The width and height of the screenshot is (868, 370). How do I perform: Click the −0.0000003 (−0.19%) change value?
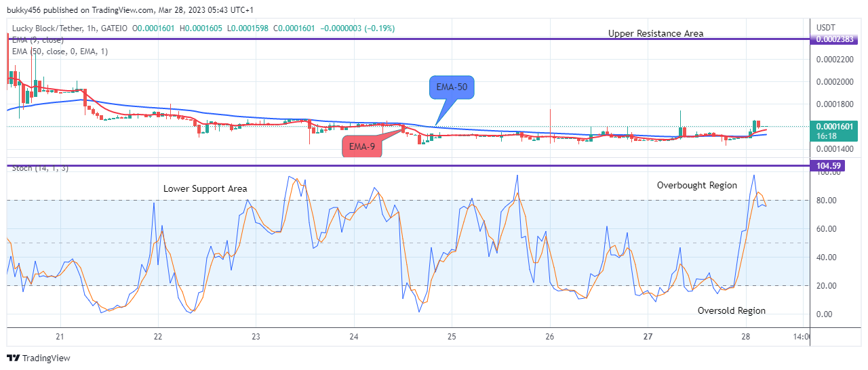point(357,28)
